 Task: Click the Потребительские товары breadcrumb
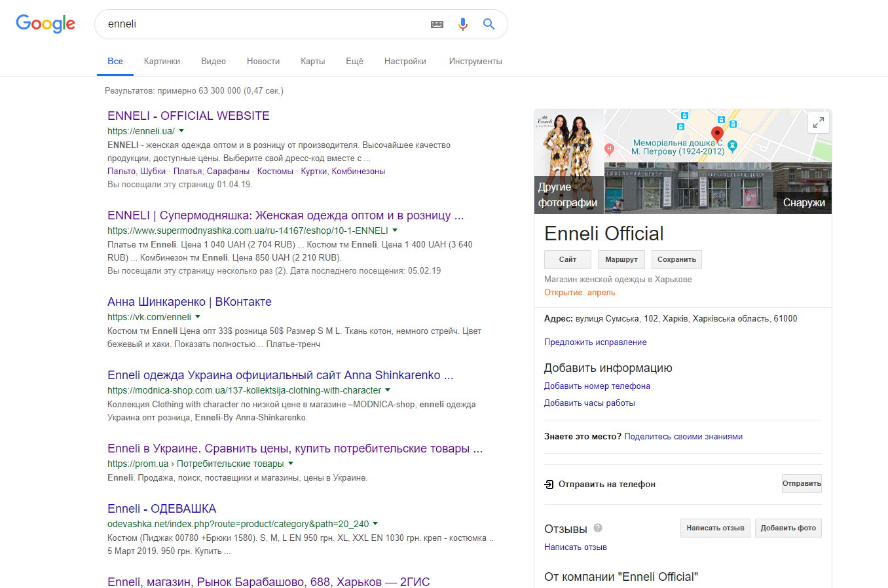pyautogui.click(x=231, y=464)
